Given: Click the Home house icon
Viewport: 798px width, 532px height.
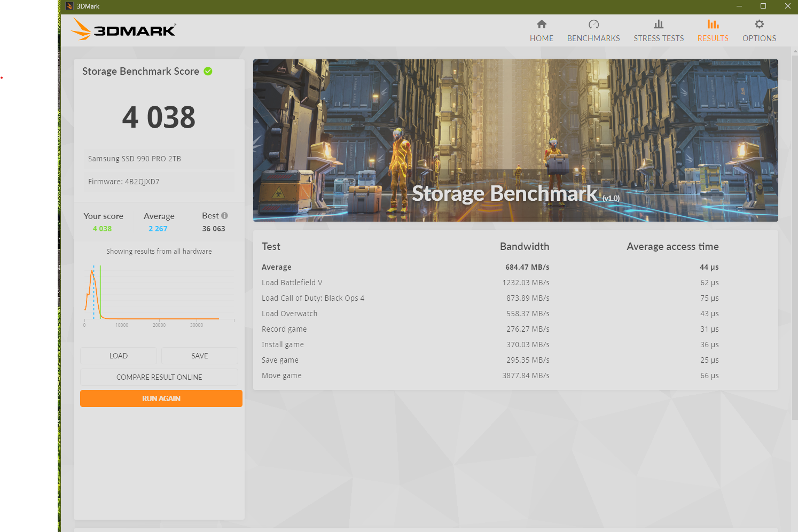Looking at the screenshot, I should (541, 24).
